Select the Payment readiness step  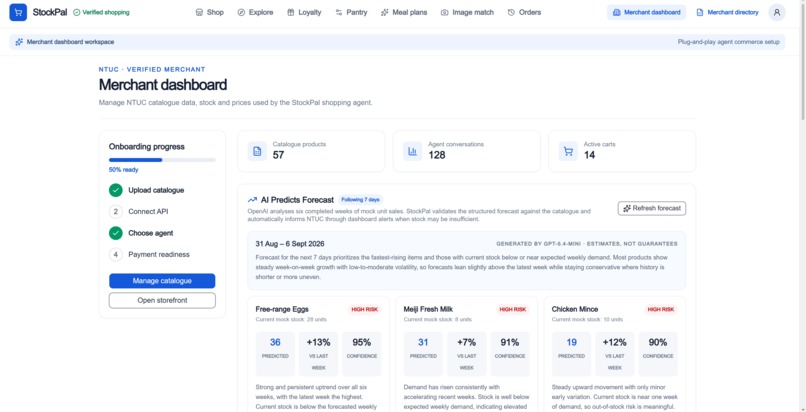[x=159, y=254]
